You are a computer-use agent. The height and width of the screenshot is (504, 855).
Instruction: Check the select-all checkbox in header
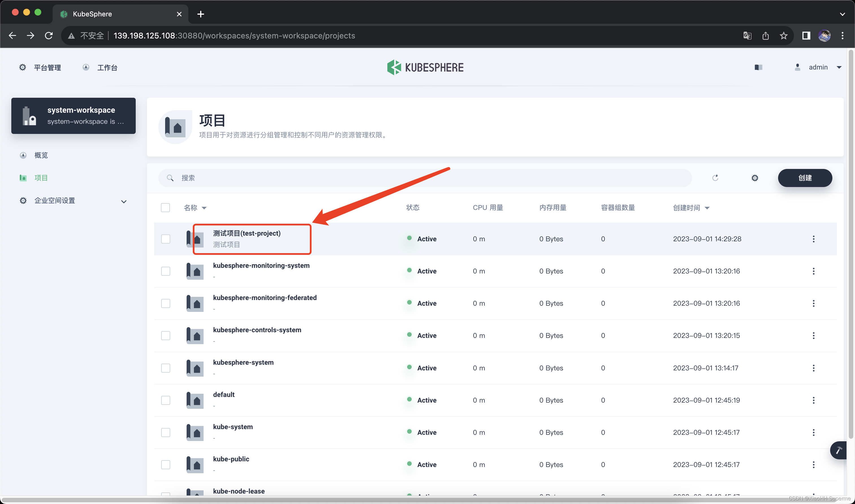coord(165,208)
